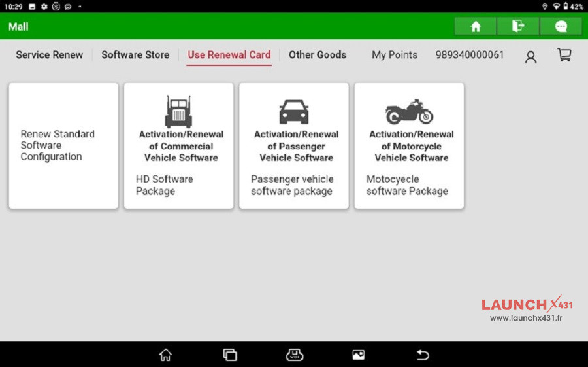The width and height of the screenshot is (588, 367).
Task: Open the user profile icon
Action: (531, 56)
